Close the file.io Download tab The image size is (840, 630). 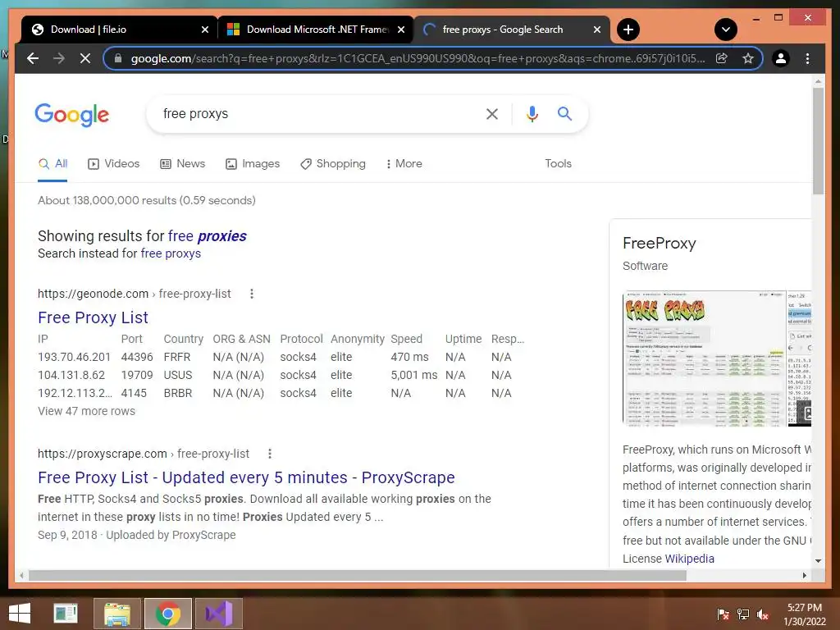pos(204,30)
